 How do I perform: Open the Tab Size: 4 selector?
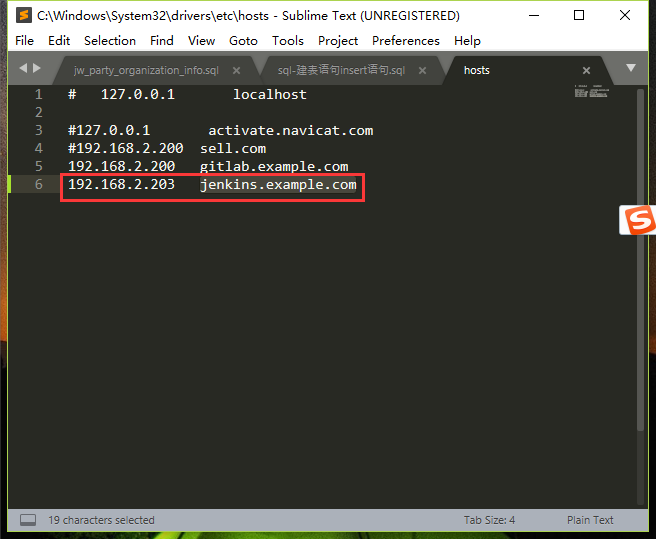coord(489,520)
